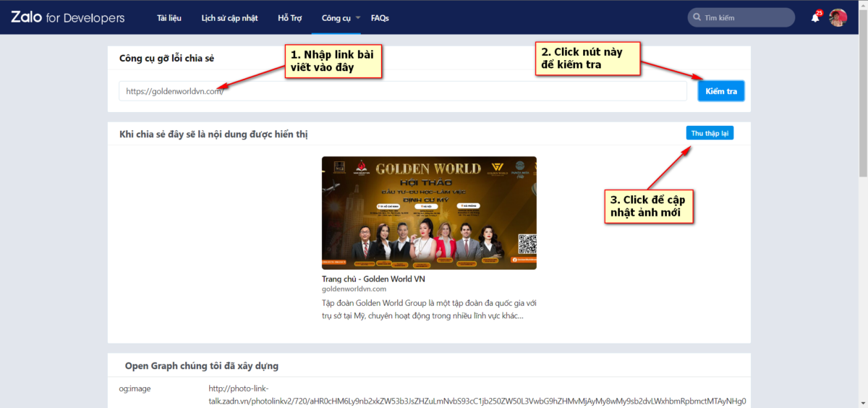Click the Tập đoàn Golden World description text

[x=429, y=309]
